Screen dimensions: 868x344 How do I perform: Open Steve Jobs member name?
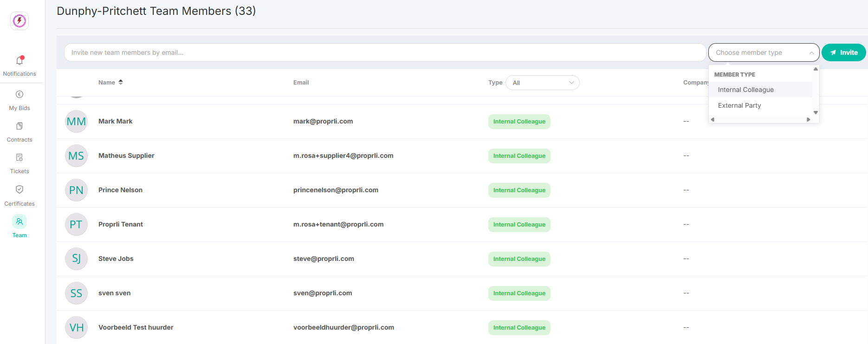pyautogui.click(x=116, y=259)
